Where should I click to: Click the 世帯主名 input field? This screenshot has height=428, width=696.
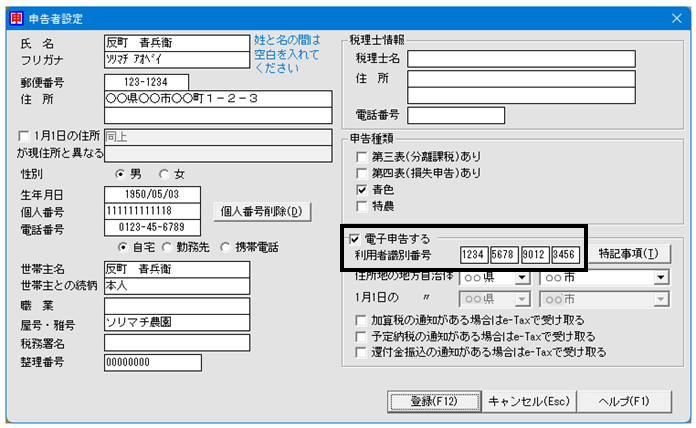177,269
